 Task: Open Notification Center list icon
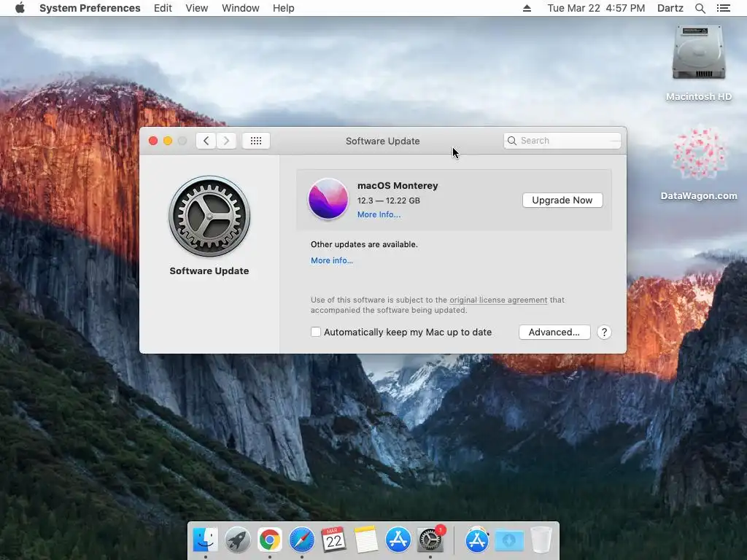723,8
